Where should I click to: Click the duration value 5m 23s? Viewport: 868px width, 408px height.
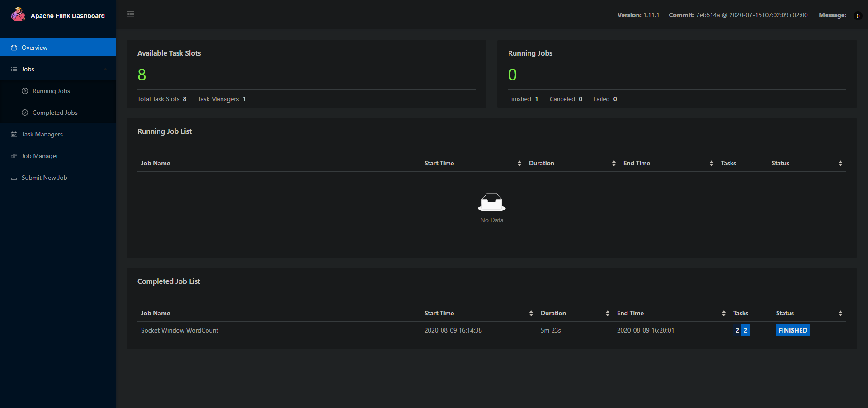point(551,330)
